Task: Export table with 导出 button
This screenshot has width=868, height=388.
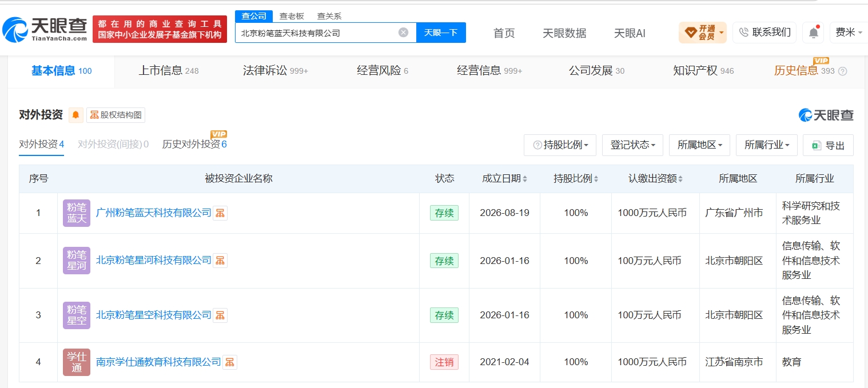Action: point(828,145)
